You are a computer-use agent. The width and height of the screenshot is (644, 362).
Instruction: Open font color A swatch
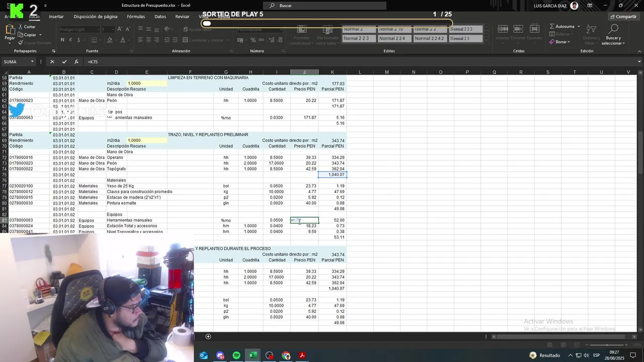coord(123,40)
